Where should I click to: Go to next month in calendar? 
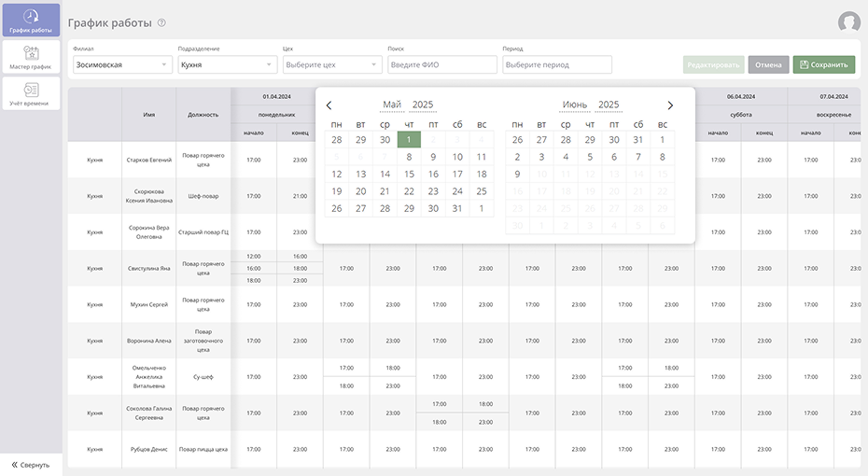click(670, 105)
